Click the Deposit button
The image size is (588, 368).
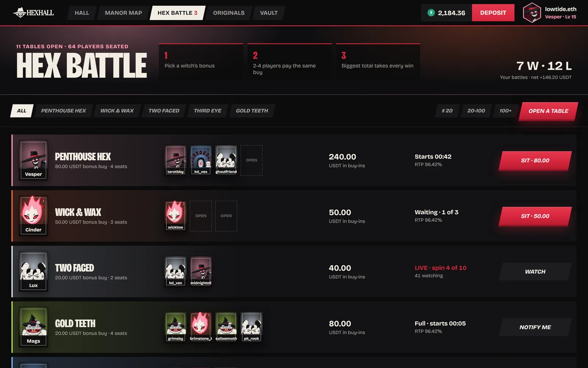tap(493, 13)
